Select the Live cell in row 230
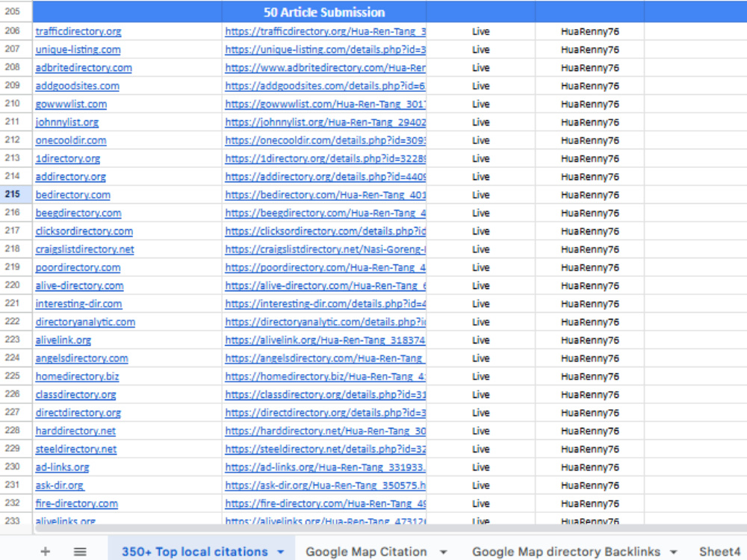Image resolution: width=747 pixels, height=560 pixels. [480, 467]
